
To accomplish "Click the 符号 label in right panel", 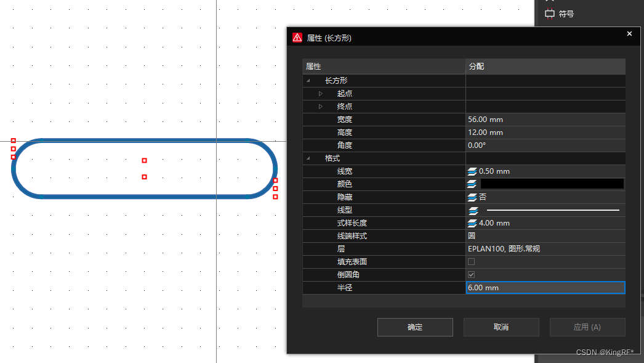I will click(x=566, y=14).
